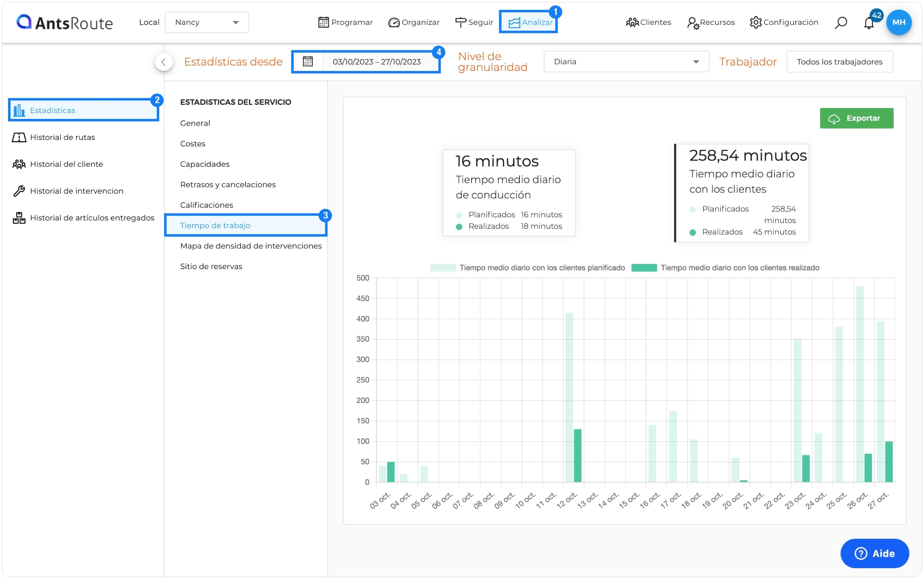Click the search magnifier icon
This screenshot has height=579, width=924.
840,23
